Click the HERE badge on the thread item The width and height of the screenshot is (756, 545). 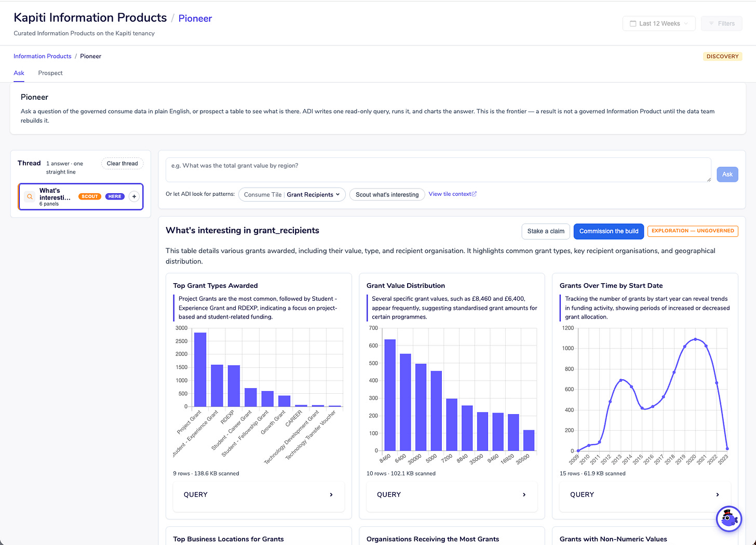115,196
